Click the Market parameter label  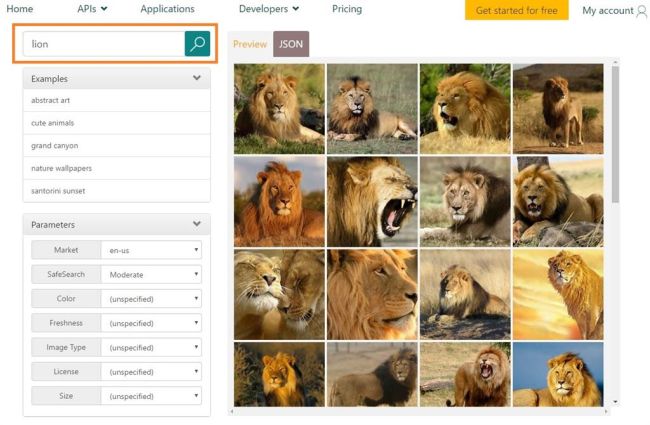click(66, 250)
